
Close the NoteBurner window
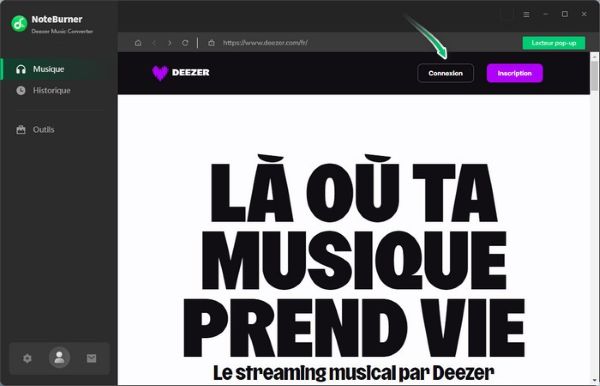pyautogui.click(x=584, y=14)
